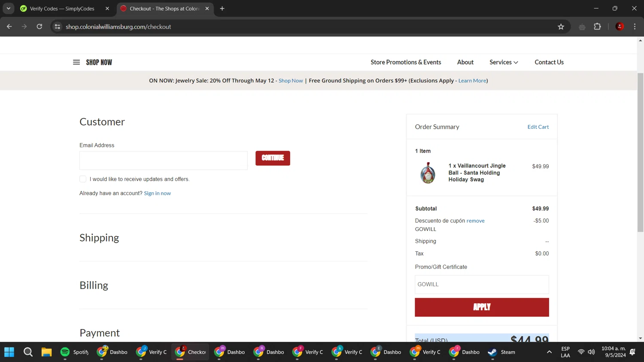Open the tab search dropdown chevron
The image size is (644, 362).
tap(9, 9)
